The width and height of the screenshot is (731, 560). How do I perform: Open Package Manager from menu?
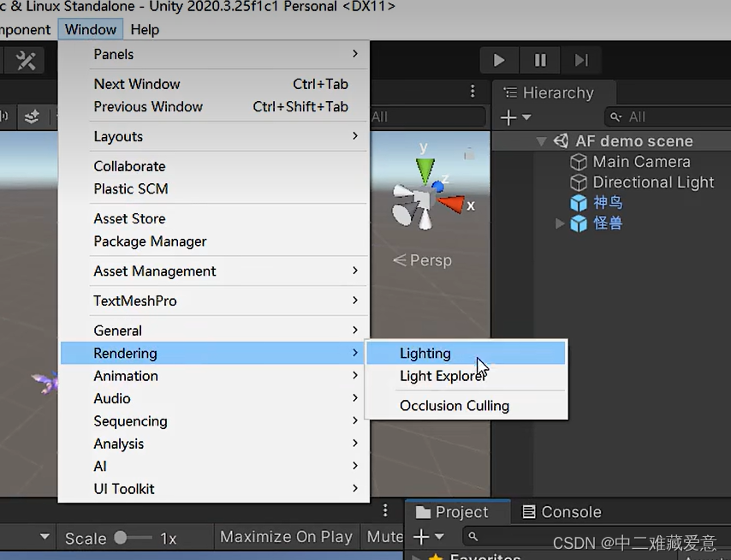pyautogui.click(x=215, y=241)
